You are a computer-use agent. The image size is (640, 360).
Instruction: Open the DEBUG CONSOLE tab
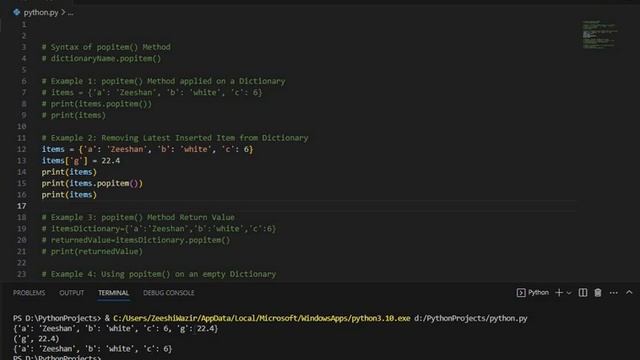169,293
